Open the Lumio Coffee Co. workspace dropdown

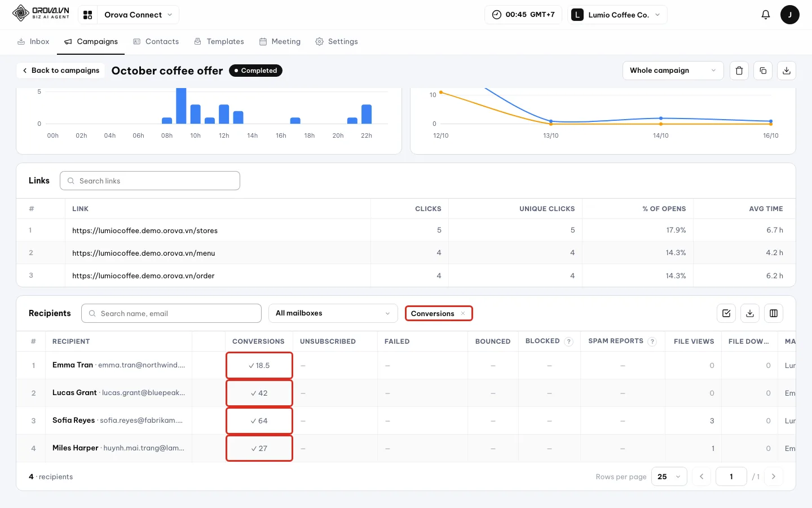618,15
